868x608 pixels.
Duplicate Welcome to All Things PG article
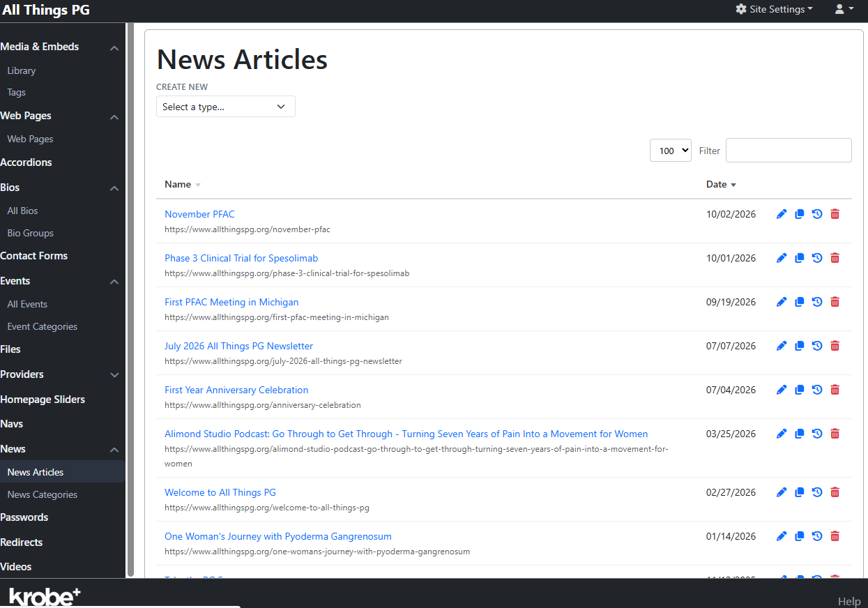coord(800,492)
